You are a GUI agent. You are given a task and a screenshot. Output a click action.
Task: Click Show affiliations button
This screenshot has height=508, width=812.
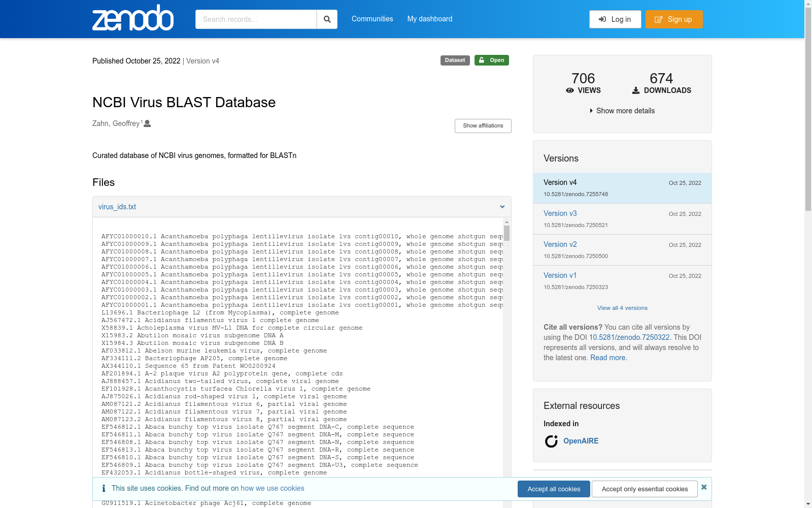(483, 126)
